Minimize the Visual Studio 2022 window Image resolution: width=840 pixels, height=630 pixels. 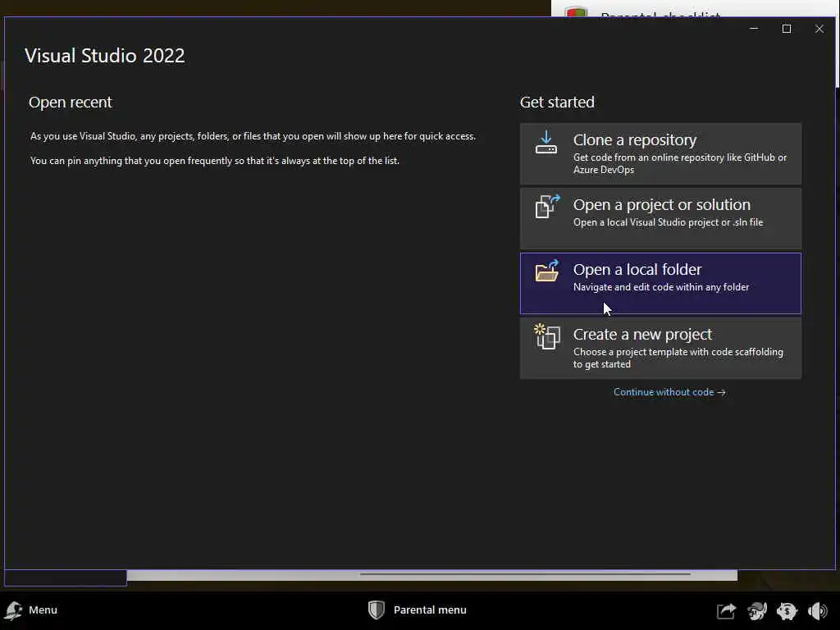click(754, 29)
